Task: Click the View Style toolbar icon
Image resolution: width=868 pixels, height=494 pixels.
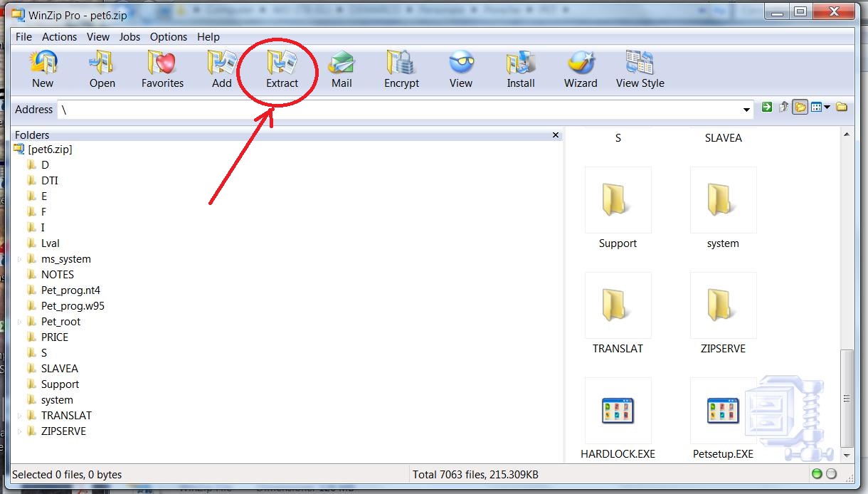Action: (x=640, y=63)
